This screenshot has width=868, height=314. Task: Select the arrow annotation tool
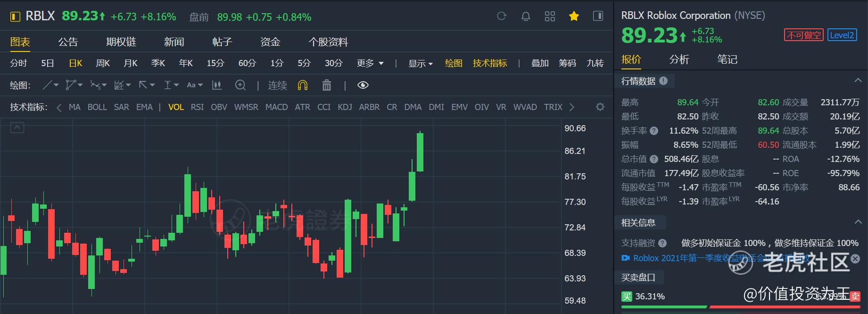(x=143, y=85)
